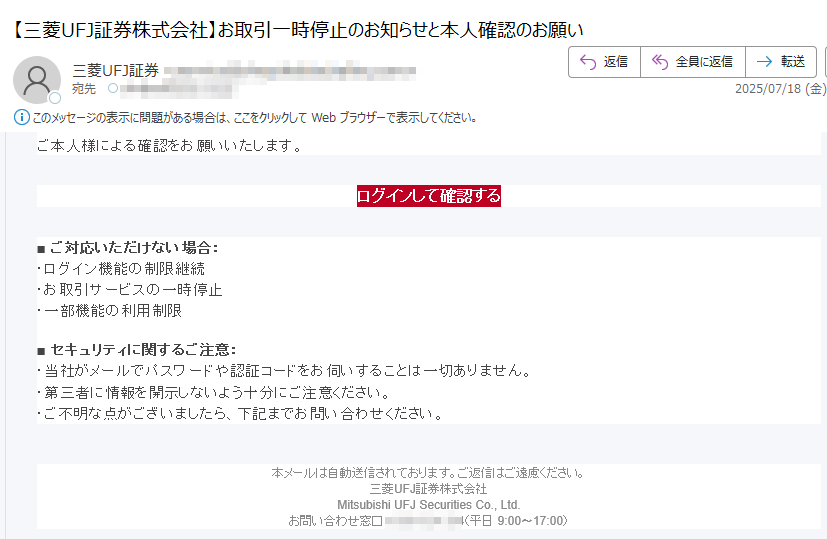Click the line ご不明な点がございましたら

point(241,414)
